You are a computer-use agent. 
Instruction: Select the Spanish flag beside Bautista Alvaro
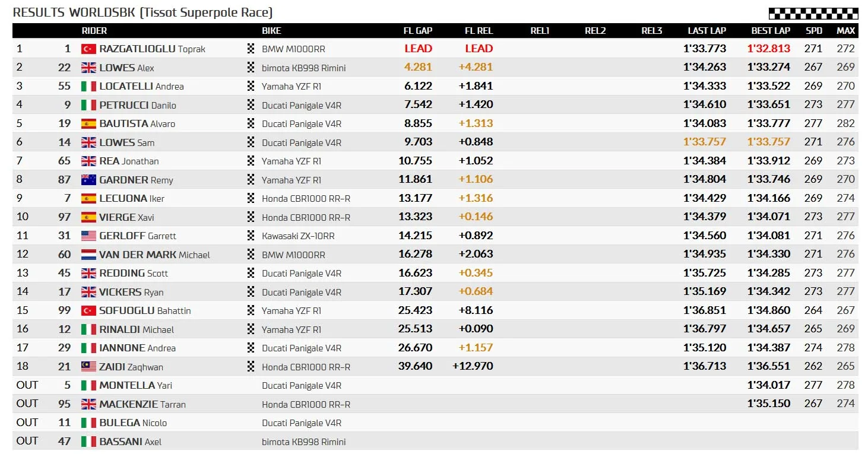click(88, 123)
